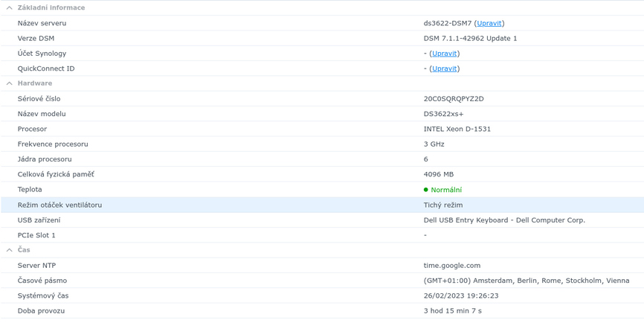Click the Frekvence procesoru label
The width and height of the screenshot is (644, 323).
pyautogui.click(x=53, y=144)
